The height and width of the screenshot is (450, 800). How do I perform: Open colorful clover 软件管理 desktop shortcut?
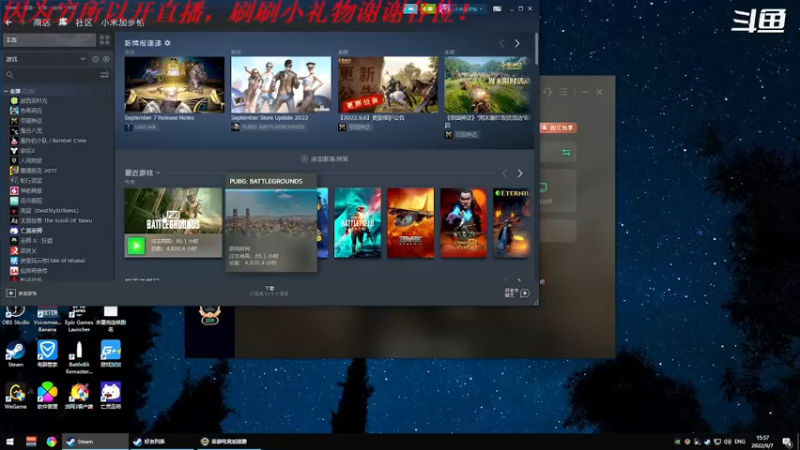[47, 395]
